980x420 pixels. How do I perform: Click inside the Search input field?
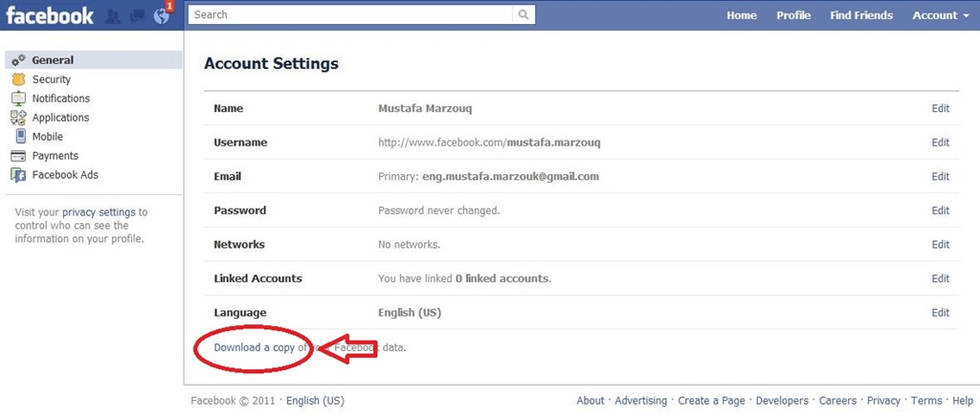[x=350, y=15]
